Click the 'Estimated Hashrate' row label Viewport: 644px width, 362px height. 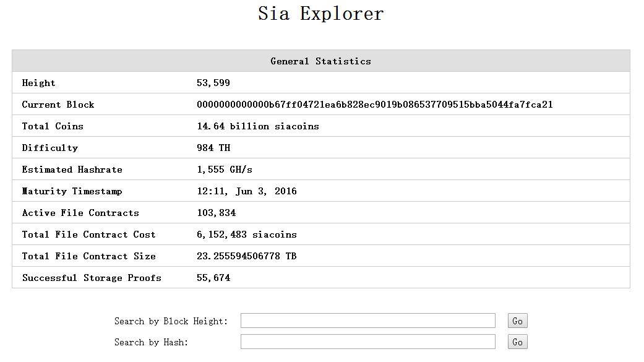[72, 170]
